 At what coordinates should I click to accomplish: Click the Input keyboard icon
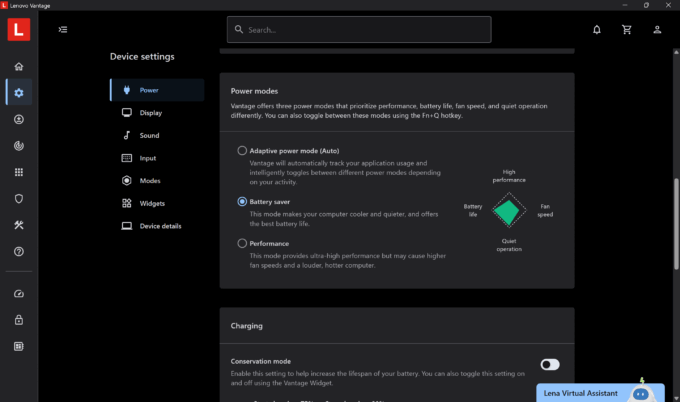127,158
